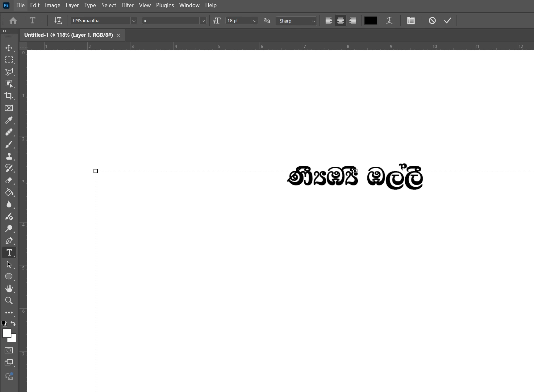Commit the current text edits
534x392 pixels.
point(448,21)
